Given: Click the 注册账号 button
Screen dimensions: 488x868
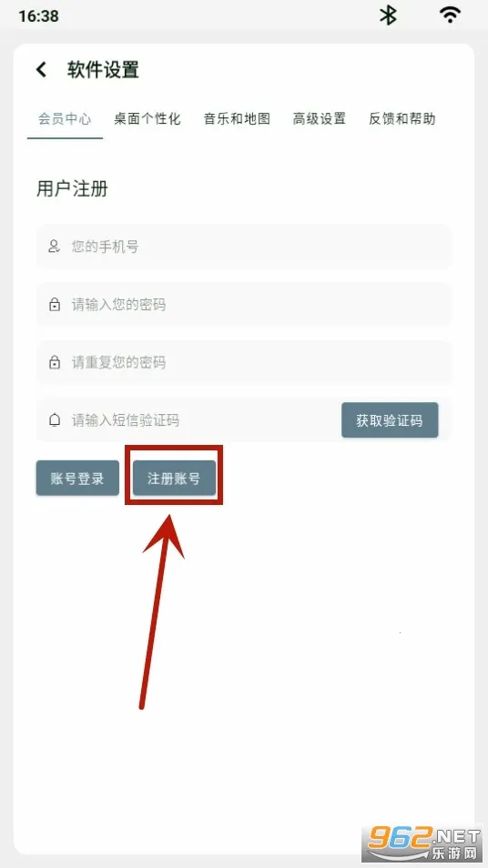Looking at the screenshot, I should pyautogui.click(x=174, y=478).
